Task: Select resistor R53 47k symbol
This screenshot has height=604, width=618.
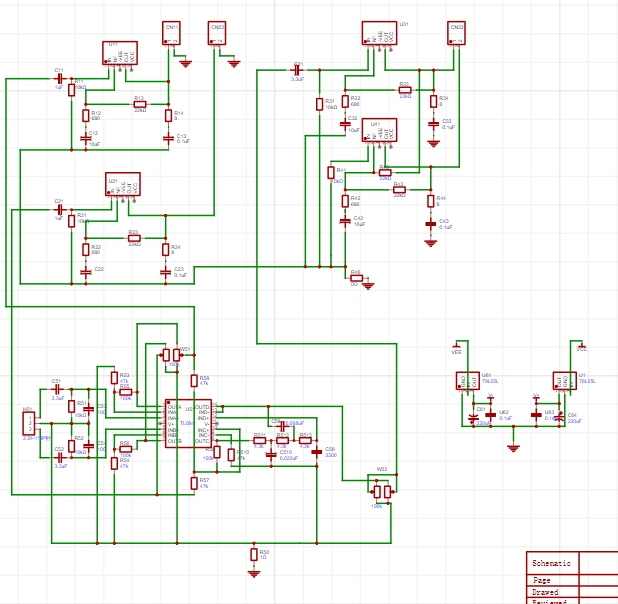Action: (x=114, y=378)
